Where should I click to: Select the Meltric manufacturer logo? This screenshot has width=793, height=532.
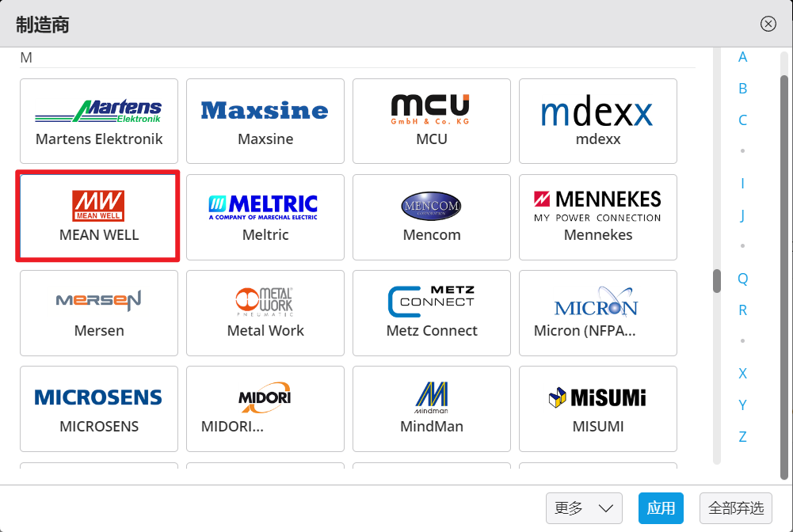click(265, 206)
